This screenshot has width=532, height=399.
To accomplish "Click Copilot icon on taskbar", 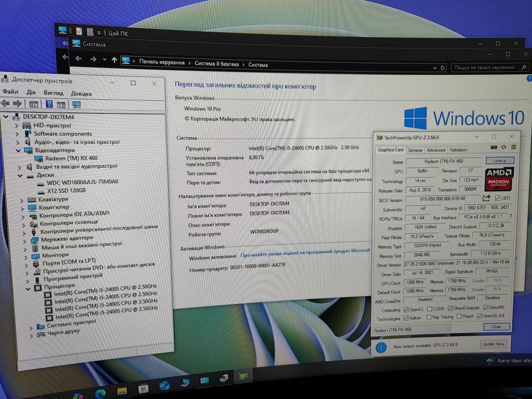I will (78, 396).
